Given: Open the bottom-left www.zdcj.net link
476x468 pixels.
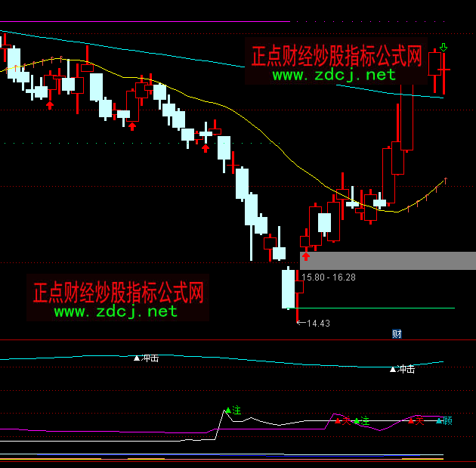Looking at the screenshot, I should [x=116, y=311].
